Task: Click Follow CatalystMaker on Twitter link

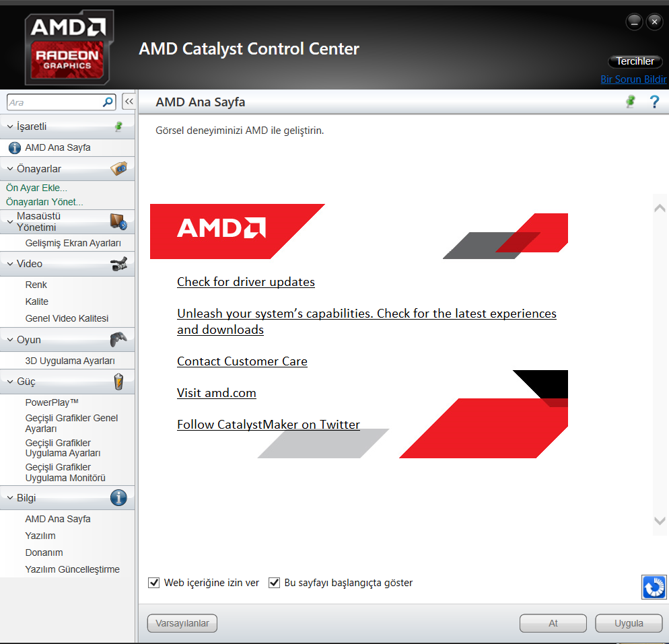Action: coord(269,425)
